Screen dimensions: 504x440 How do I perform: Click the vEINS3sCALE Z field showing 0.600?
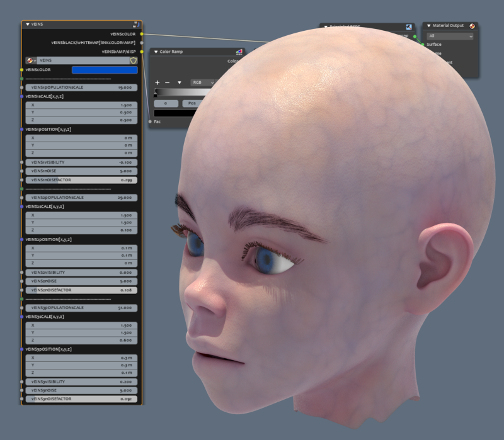pos(81,341)
